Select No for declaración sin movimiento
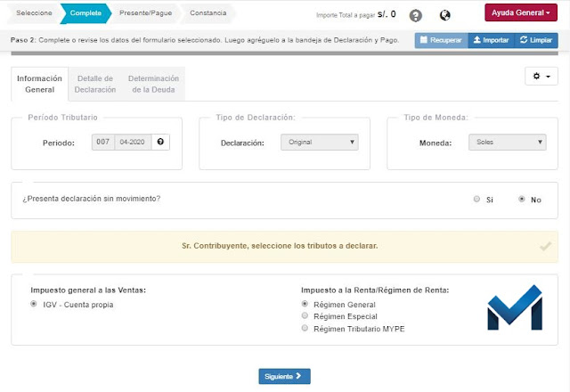This screenshot has width=570, height=392. (522, 199)
